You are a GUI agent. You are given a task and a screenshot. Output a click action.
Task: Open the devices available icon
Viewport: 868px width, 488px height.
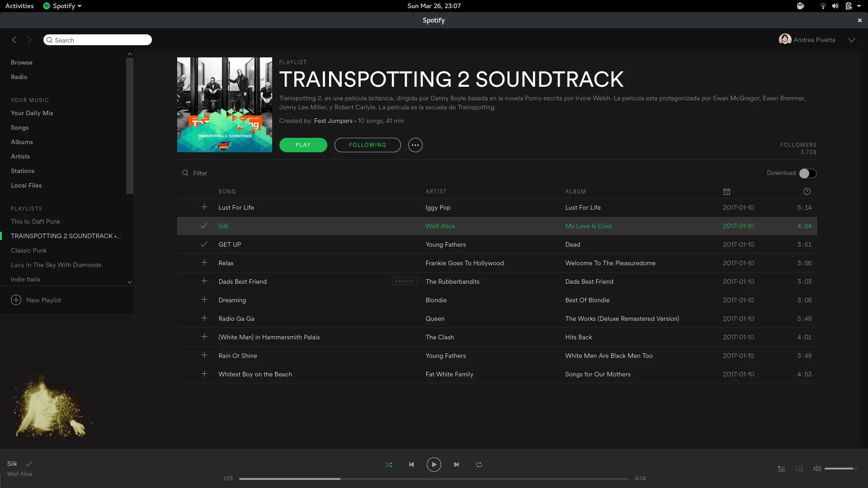pyautogui.click(x=799, y=469)
